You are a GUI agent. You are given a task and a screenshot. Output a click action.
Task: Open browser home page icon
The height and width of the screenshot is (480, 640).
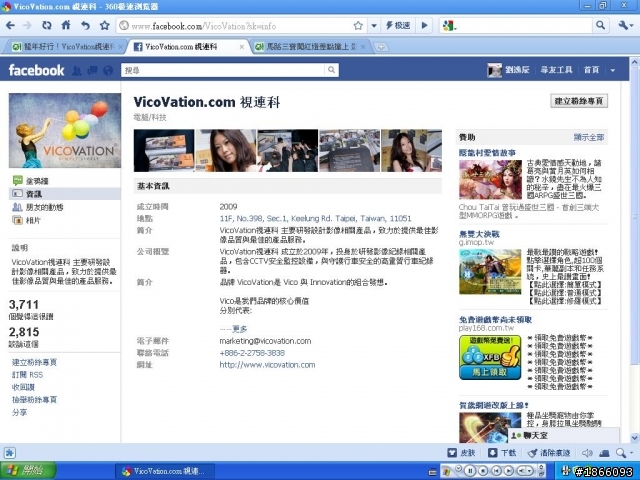click(x=66, y=26)
